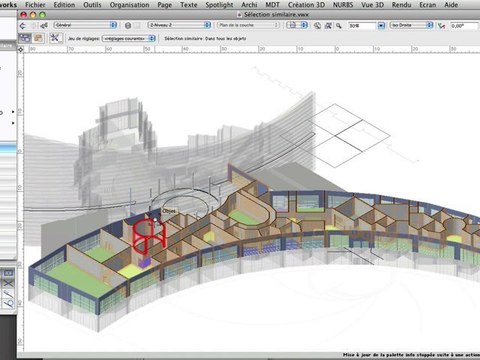This screenshot has height=360, width=480.
Task: Open the Texte menu
Action: pos(189,5)
